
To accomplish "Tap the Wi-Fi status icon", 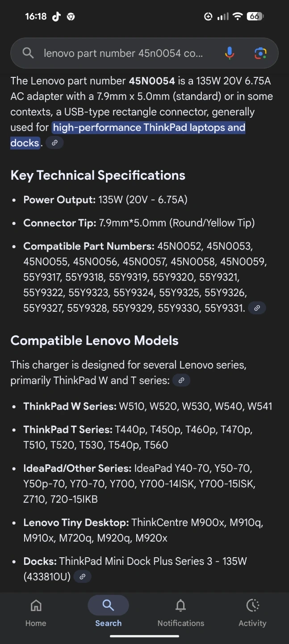I will pos(238,17).
